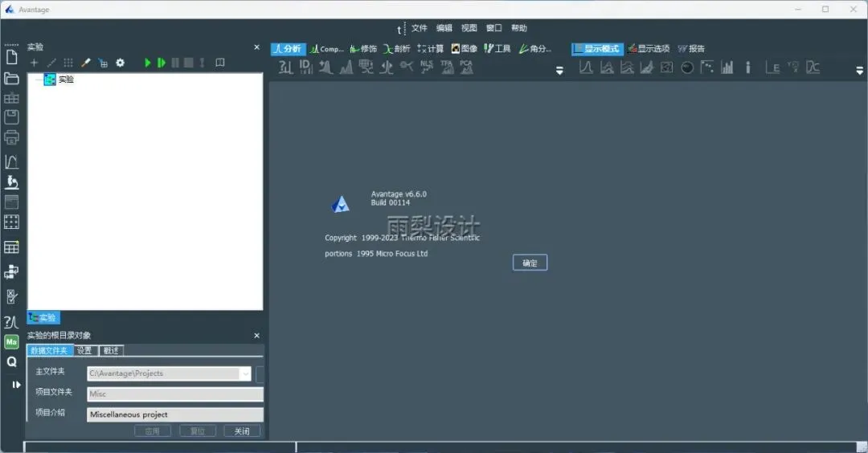868x453 pixels.
Task: Click the green Ma icon in sidebar
Action: pos(11,342)
